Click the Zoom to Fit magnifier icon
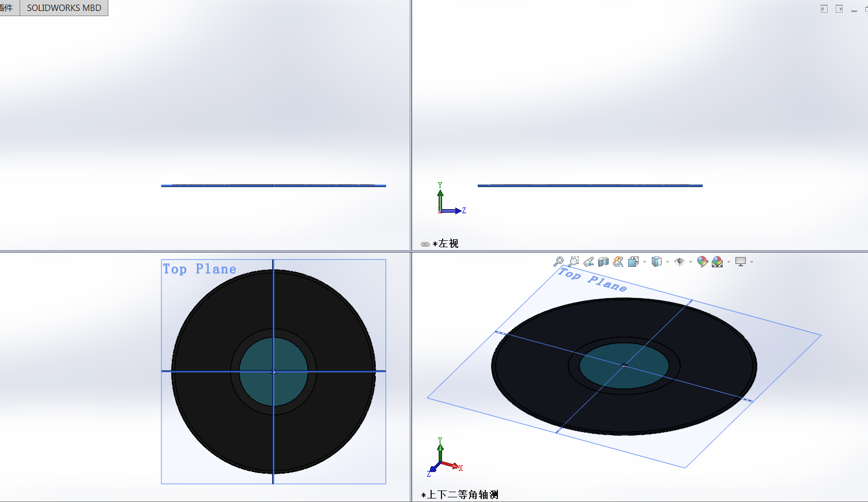This screenshot has width=868, height=502. click(558, 262)
